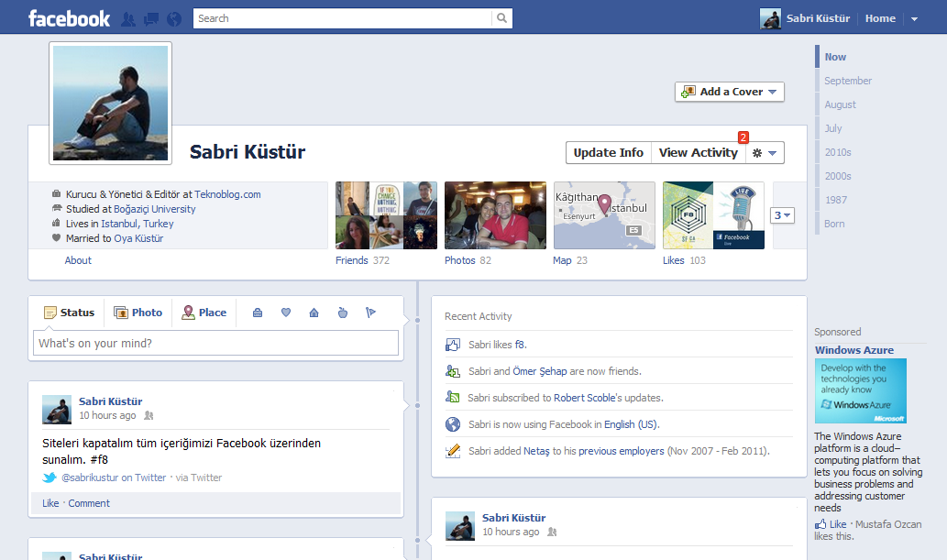Open the Boğaziçi University link
Screen dimensions: 947x560
click(155, 209)
